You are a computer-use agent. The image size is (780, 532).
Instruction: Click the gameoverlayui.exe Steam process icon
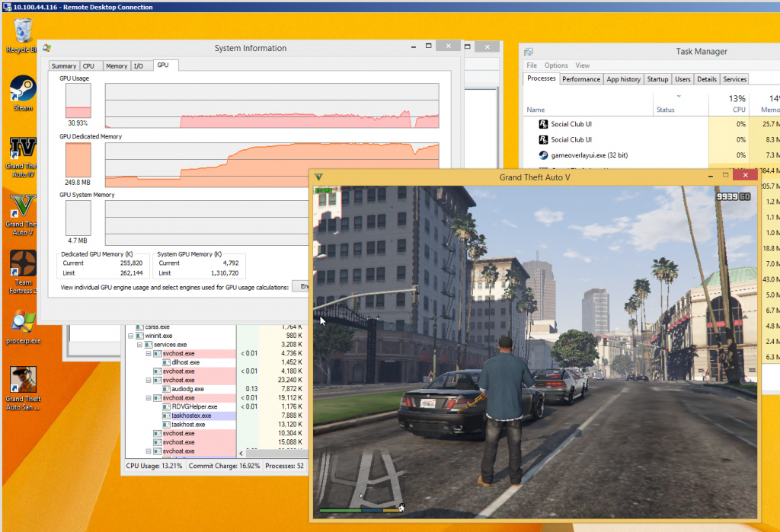(543, 155)
